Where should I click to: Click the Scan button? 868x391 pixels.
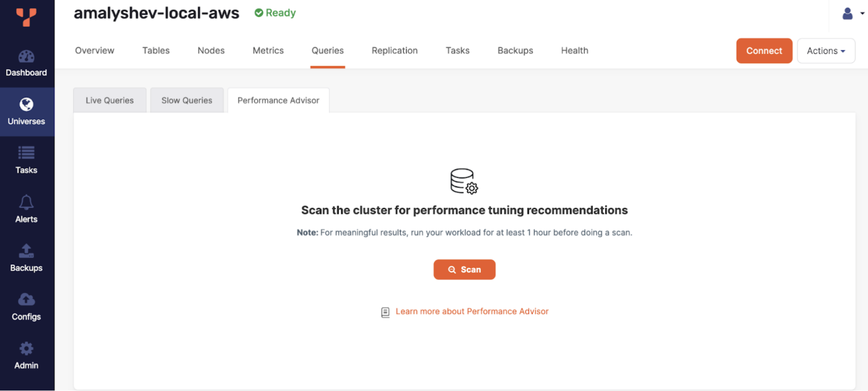[464, 269]
